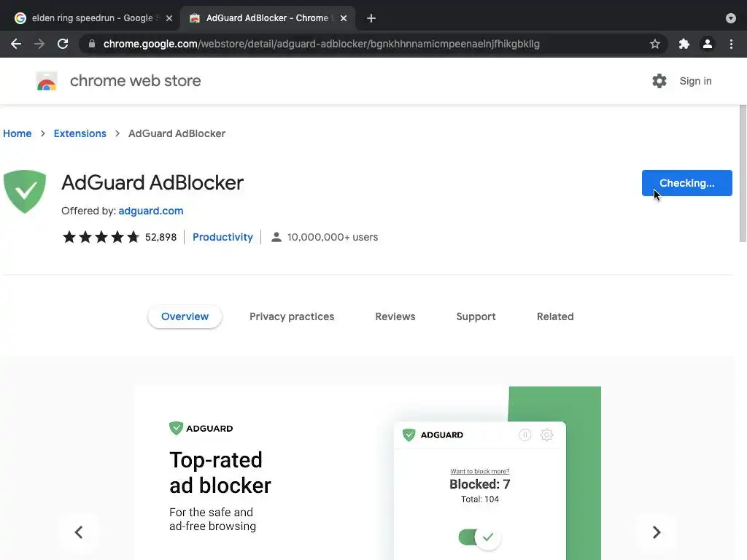The height and width of the screenshot is (560, 747).
Task: Show previous screenshot in carousel
Action: point(79,532)
